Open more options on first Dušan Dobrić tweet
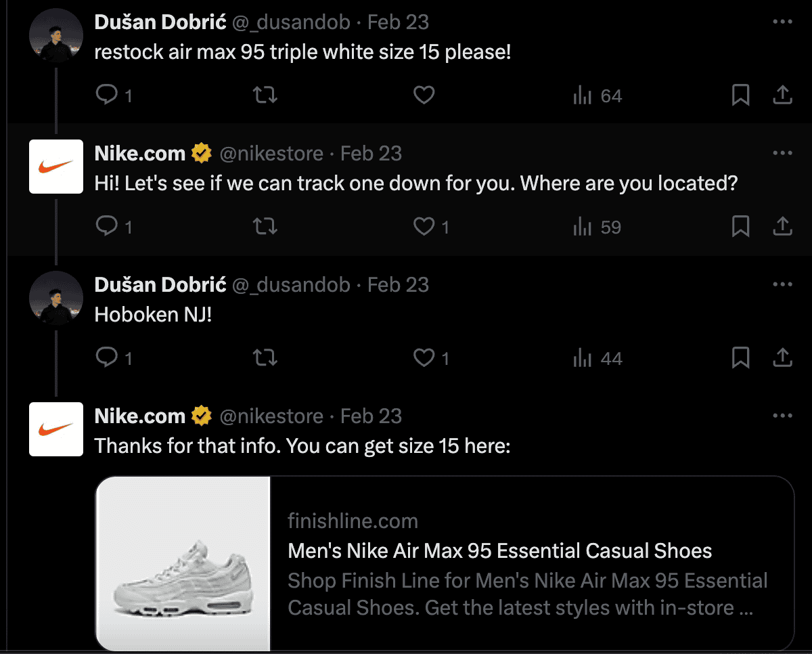This screenshot has width=812, height=654. pos(782,22)
